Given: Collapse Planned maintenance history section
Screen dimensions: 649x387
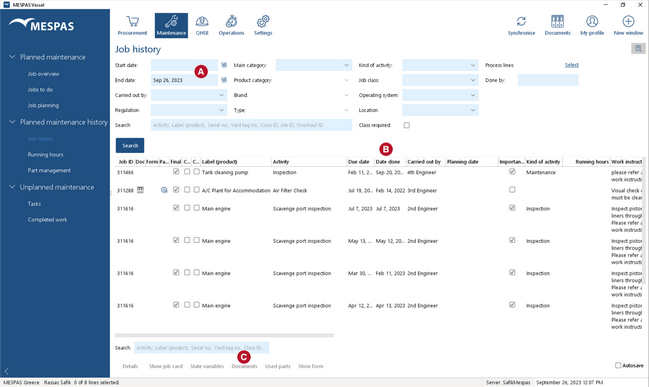Looking at the screenshot, I should coord(12,122).
